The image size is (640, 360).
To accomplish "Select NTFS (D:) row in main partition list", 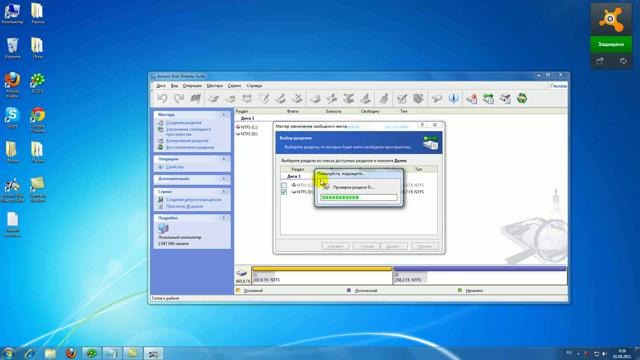I will [247, 134].
